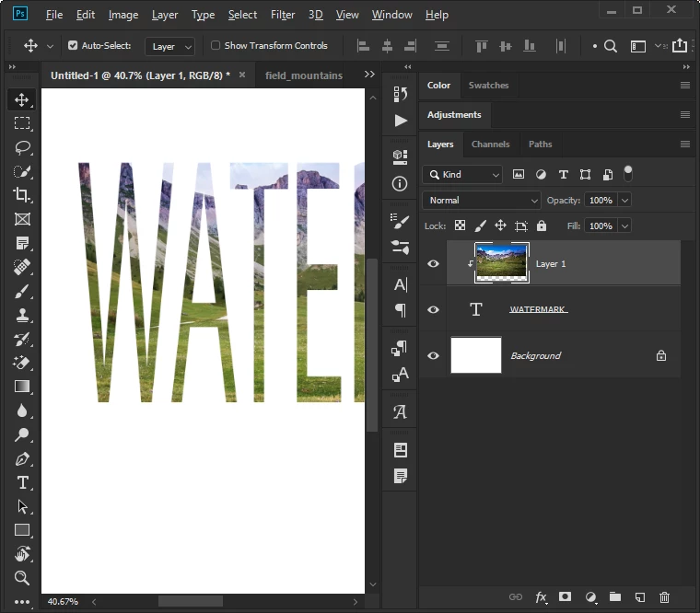Screen dimensions: 700x613
Task: Select the Crop tool
Action: click(21, 195)
